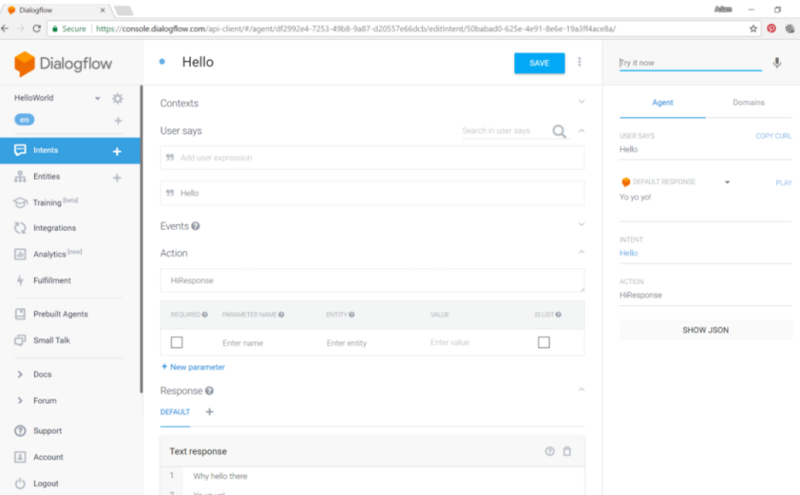This screenshot has height=495, width=800.
Task: Click SHOW JSON button
Action: point(706,330)
